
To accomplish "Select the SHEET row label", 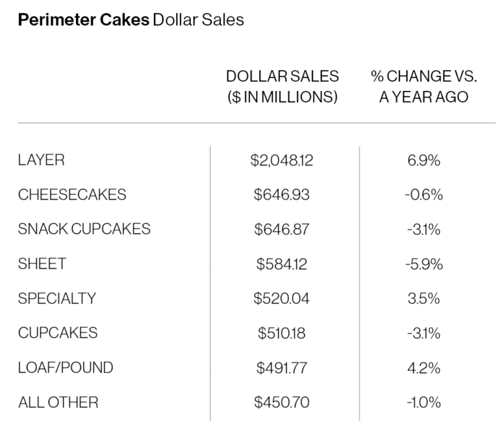I will [42, 264].
